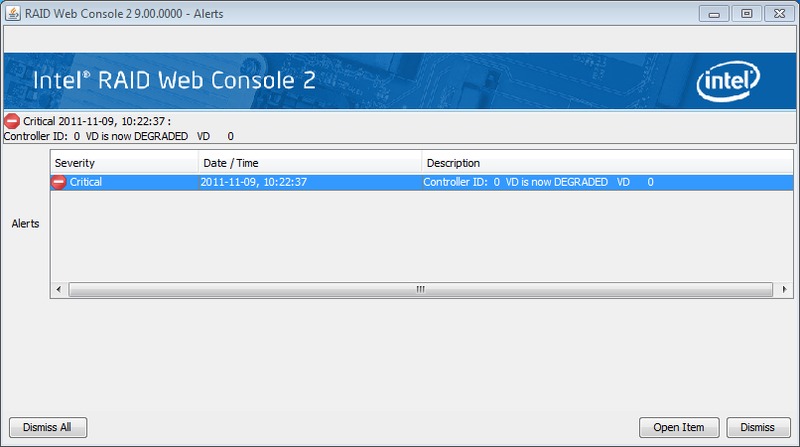Sort alerts by the Date / Time column header
This screenshot has height=447, width=800.
(x=308, y=162)
